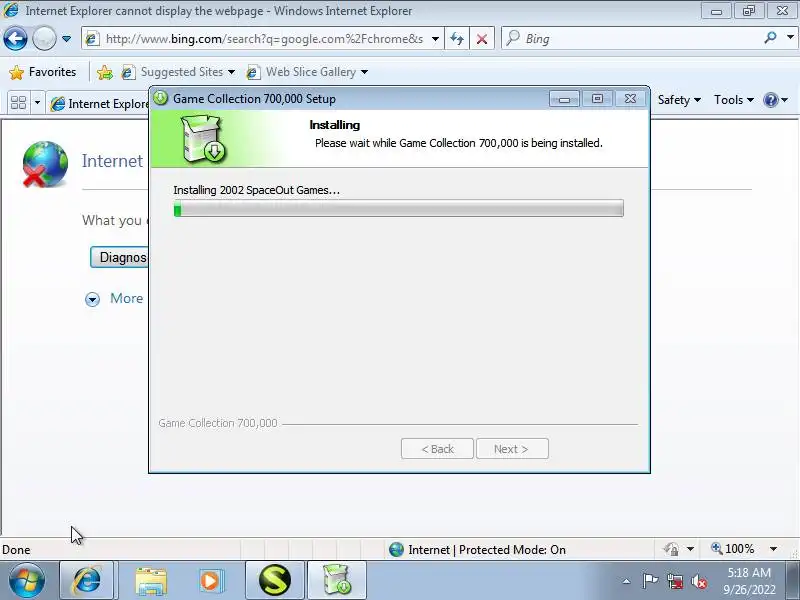Click the More information link text
Viewport: 800px width, 600px height.
pyautogui.click(x=127, y=298)
